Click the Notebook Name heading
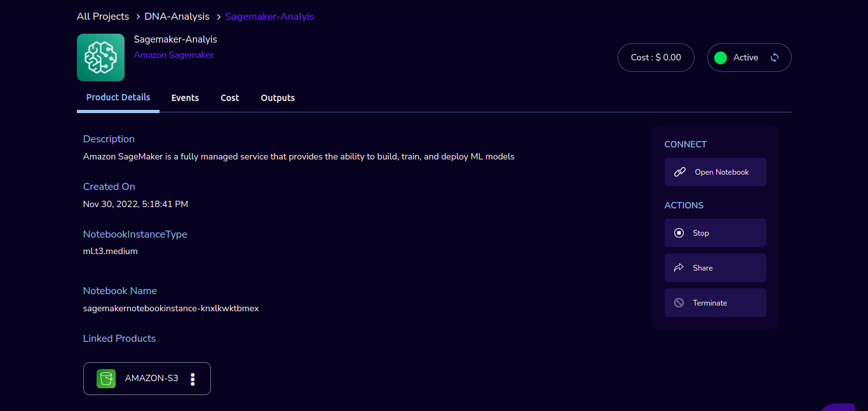Image resolution: width=868 pixels, height=411 pixels. (120, 291)
